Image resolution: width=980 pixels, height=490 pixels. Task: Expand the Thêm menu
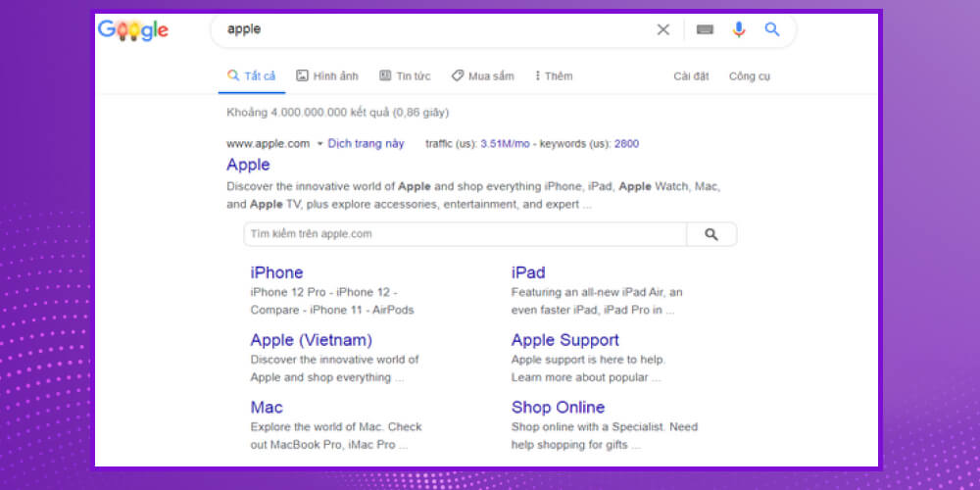tap(553, 76)
